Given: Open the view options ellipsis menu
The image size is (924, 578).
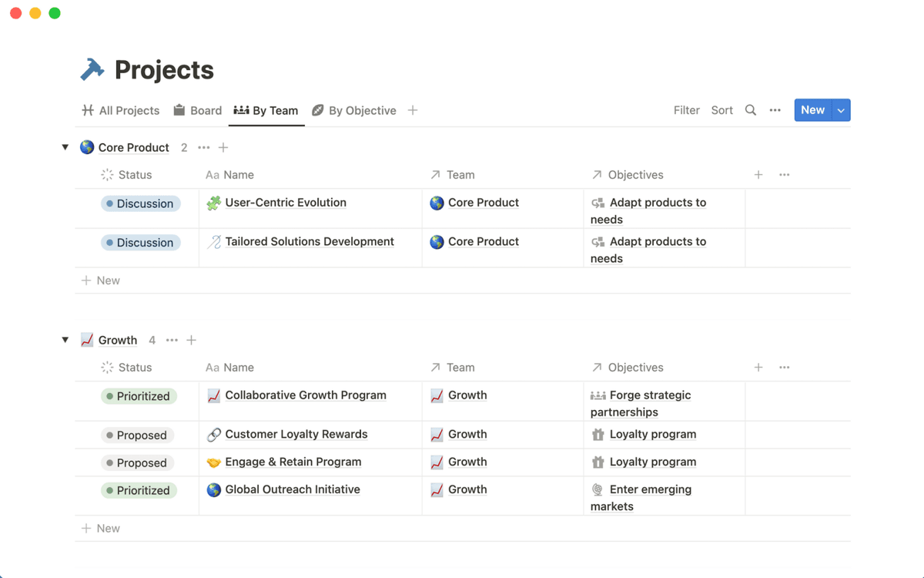Looking at the screenshot, I should (775, 110).
